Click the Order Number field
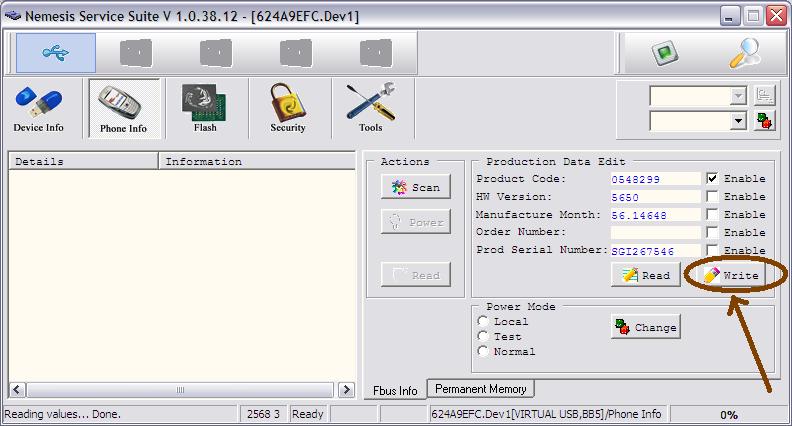 pos(655,232)
